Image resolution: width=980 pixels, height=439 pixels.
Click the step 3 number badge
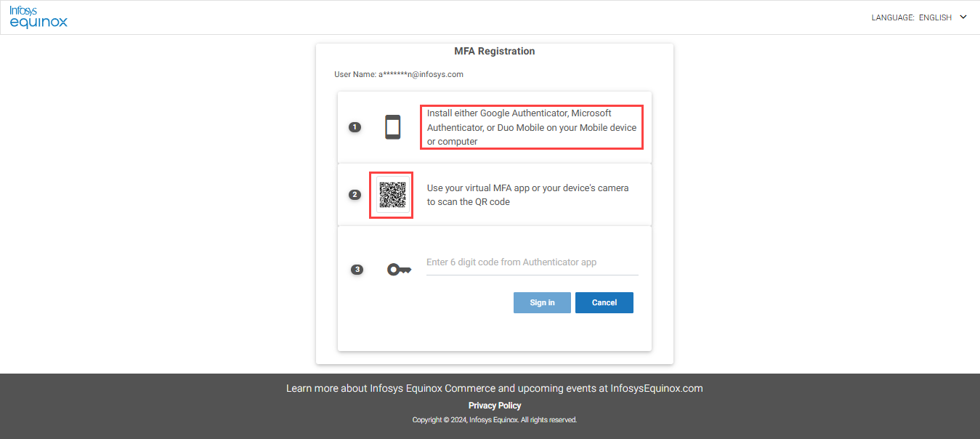click(357, 270)
